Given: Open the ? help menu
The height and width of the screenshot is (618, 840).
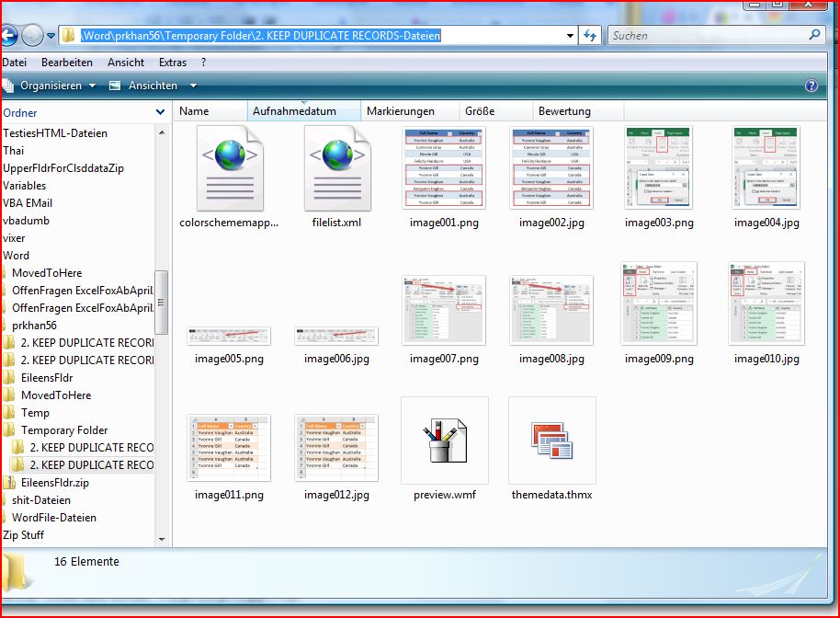Looking at the screenshot, I should 204,63.
